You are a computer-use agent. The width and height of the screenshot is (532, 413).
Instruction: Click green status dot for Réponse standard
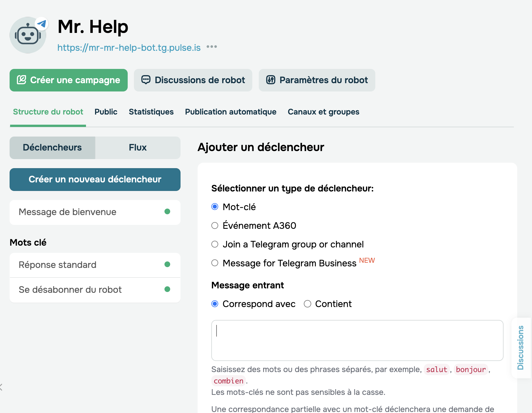coord(167,264)
